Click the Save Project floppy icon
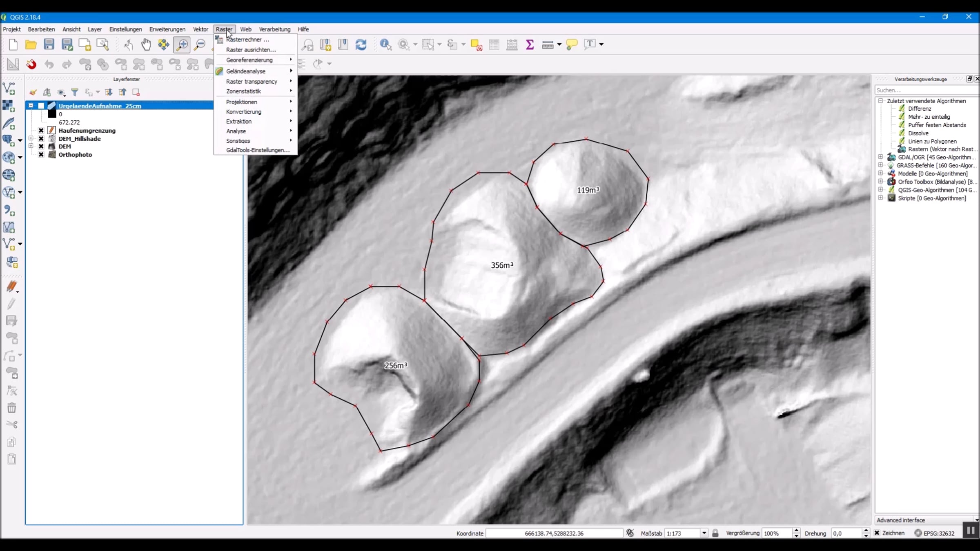980x551 pixels. (49, 44)
